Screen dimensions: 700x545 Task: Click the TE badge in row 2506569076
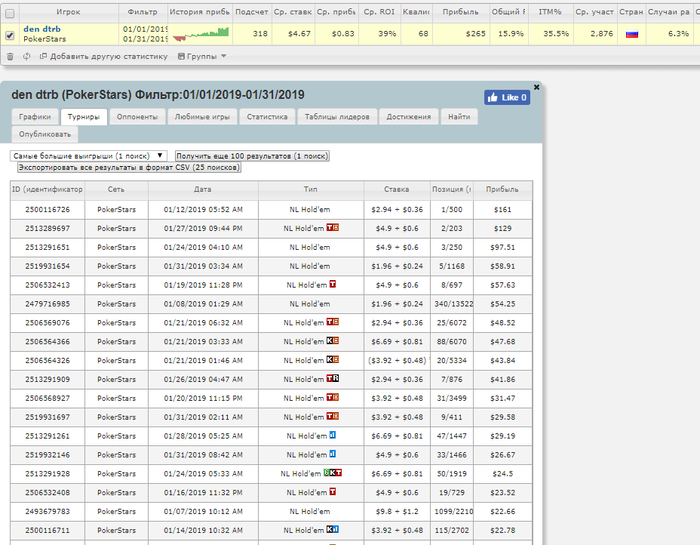333,322
